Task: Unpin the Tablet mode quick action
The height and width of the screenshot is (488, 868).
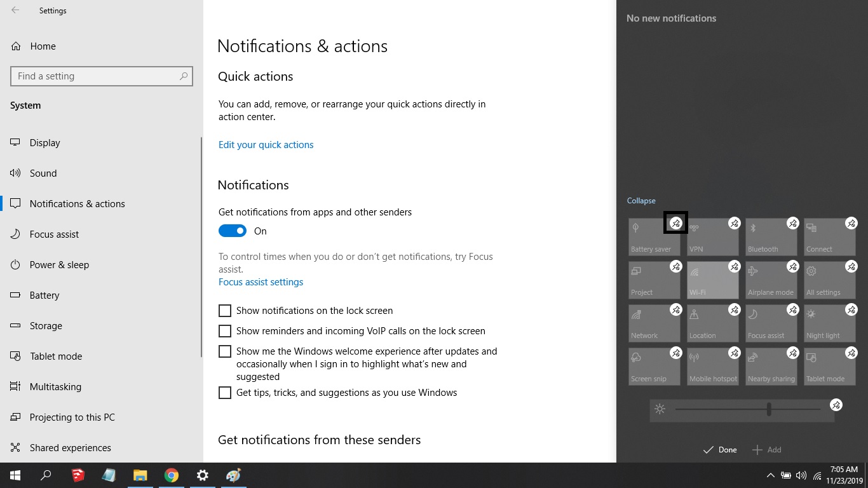Action: (851, 353)
